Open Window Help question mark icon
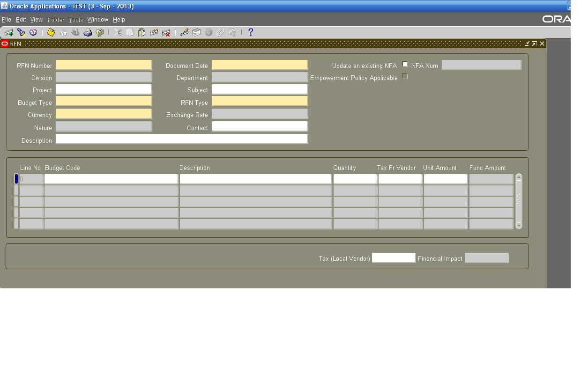This screenshot has width=588, height=367. [x=251, y=32]
